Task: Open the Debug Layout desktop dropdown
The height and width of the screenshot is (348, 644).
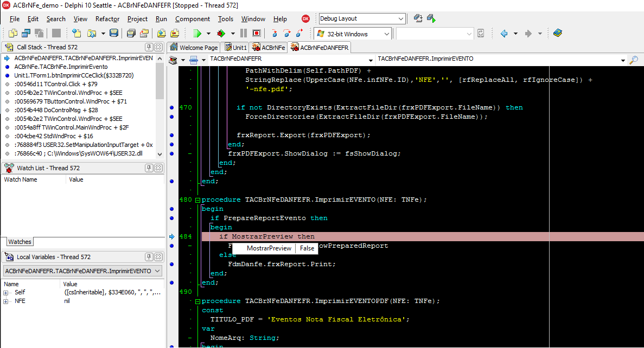Action: tap(401, 18)
